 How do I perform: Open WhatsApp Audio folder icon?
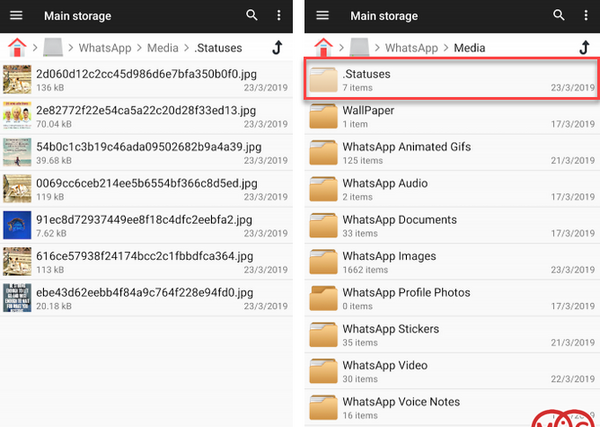tap(323, 189)
